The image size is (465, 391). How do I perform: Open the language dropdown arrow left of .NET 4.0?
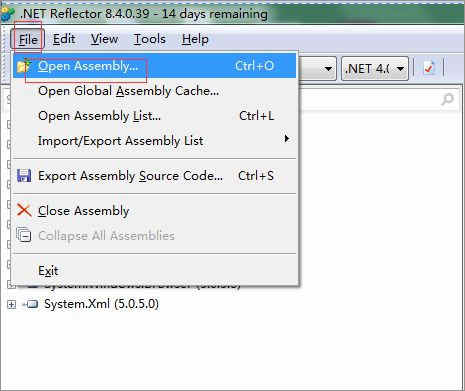(328, 69)
